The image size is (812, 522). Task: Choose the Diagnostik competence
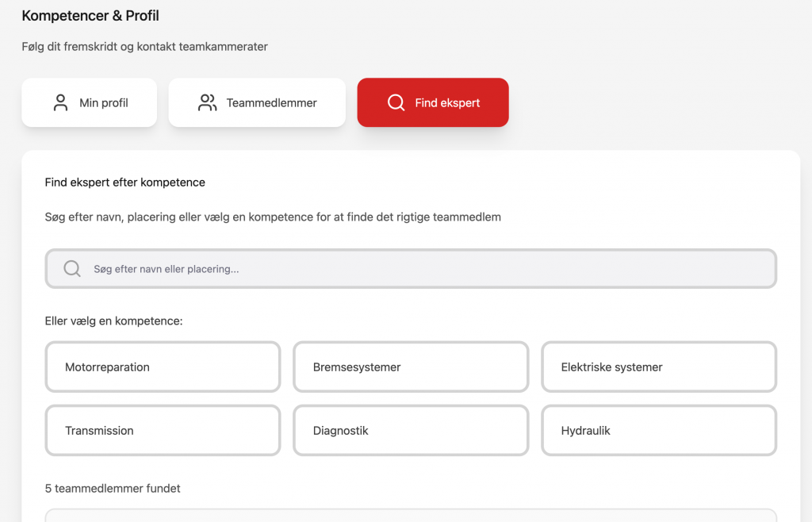click(x=411, y=431)
